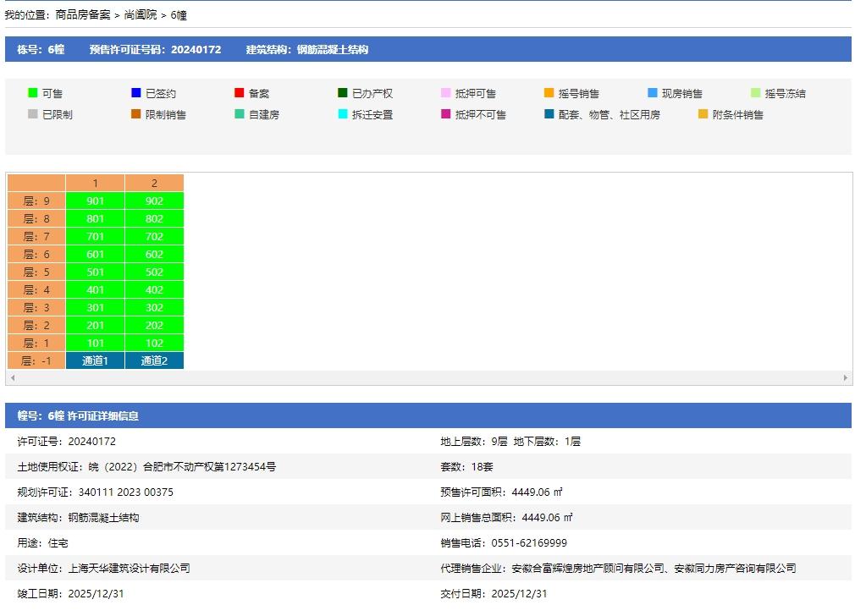The width and height of the screenshot is (855, 616).
Task: Click the cyan 拆迁安置 legend swatch
Action: pyautogui.click(x=343, y=114)
